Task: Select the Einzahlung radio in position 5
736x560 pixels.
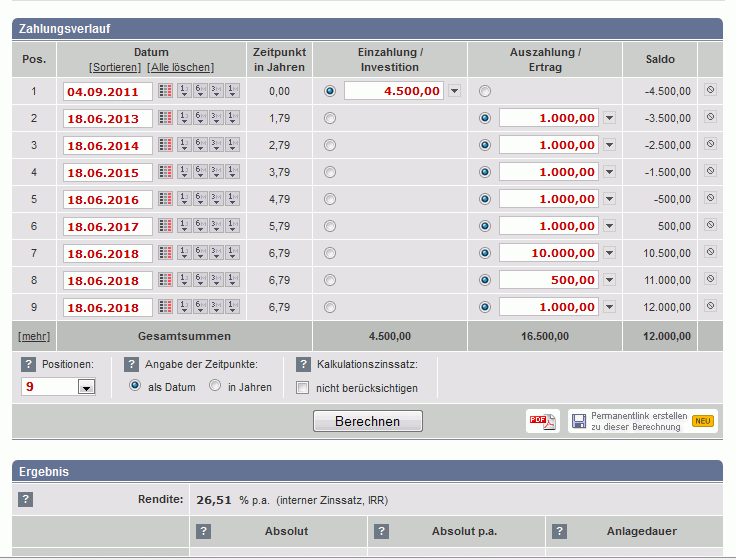Action: coord(330,199)
